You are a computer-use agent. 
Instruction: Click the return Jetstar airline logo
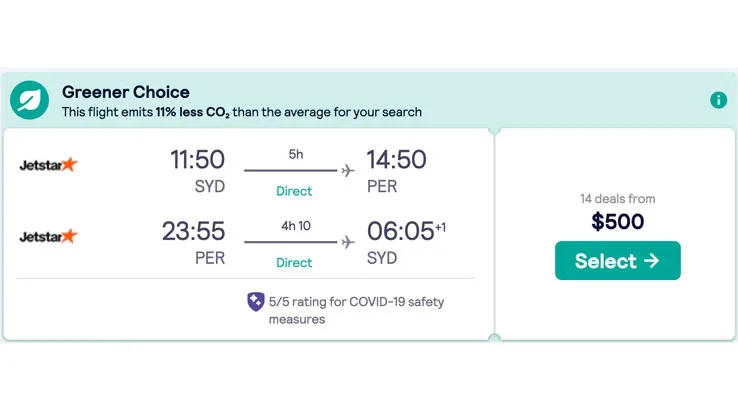tap(48, 237)
